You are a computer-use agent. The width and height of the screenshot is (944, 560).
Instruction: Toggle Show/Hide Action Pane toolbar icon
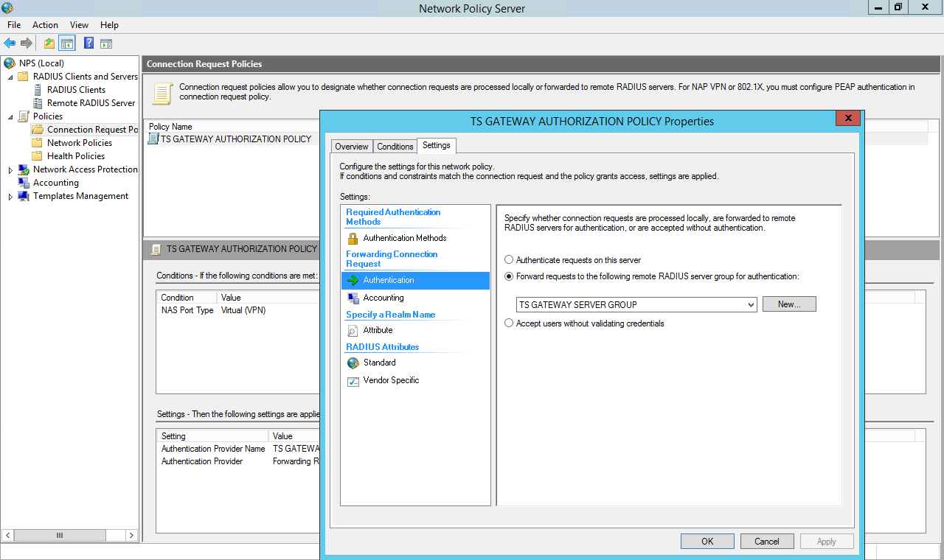point(106,43)
